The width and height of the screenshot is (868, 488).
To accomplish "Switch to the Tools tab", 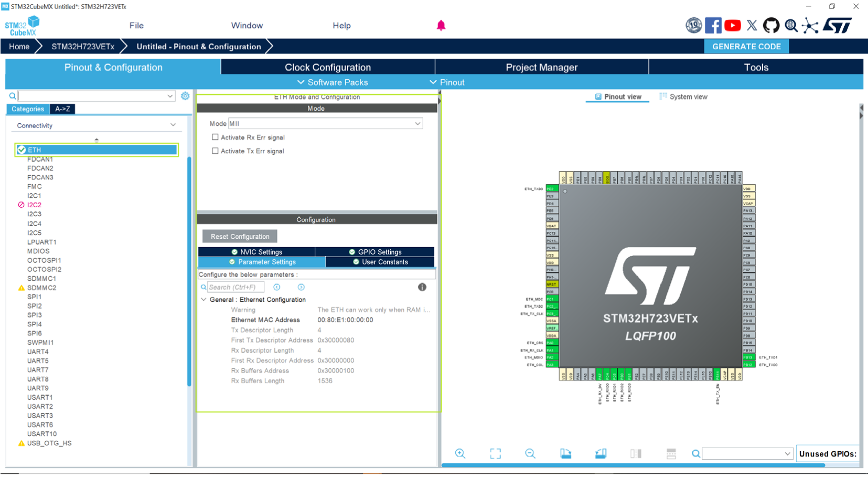I will (x=756, y=67).
